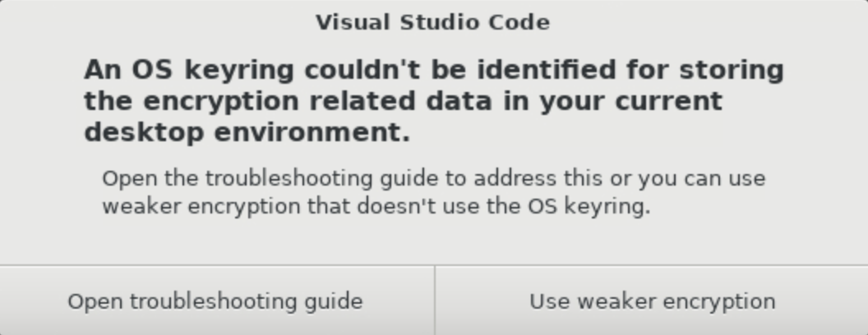The width and height of the screenshot is (868, 335).
Task: Dismiss the dialog by using weaker encryption
Action: pyautogui.click(x=652, y=301)
